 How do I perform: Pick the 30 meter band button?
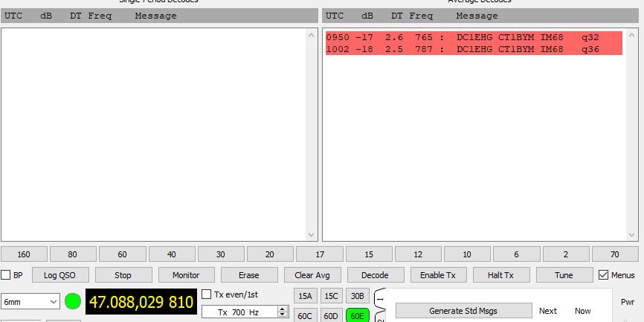pos(221,254)
